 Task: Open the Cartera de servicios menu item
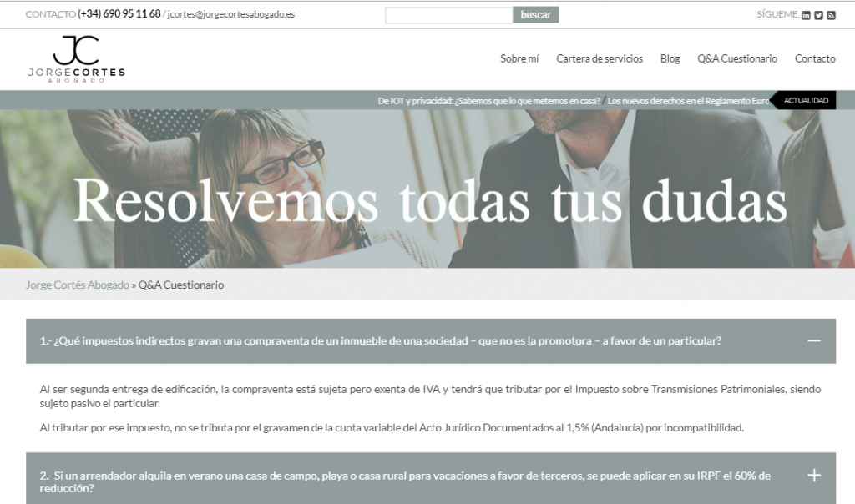click(600, 58)
